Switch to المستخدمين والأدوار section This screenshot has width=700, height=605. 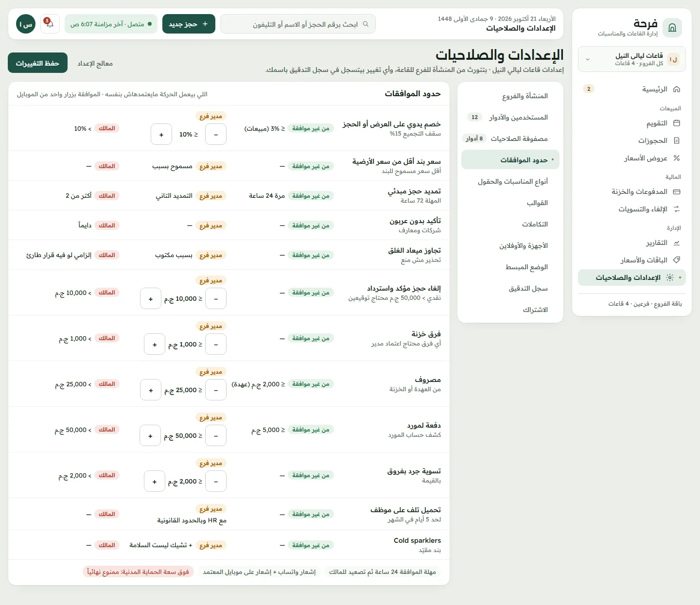(x=510, y=118)
